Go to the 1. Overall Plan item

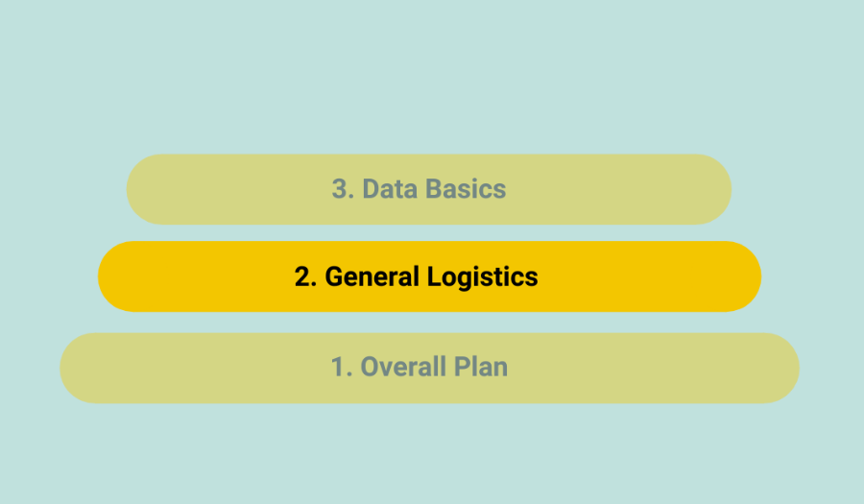pyautogui.click(x=429, y=367)
